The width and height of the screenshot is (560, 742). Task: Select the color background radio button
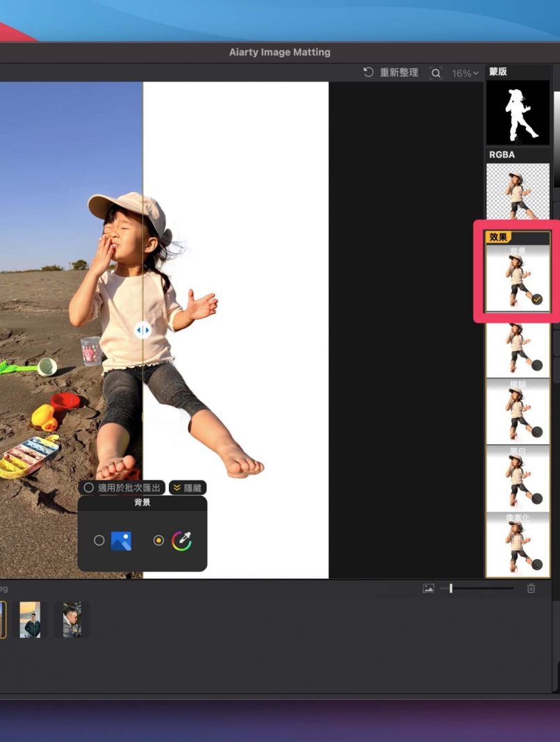click(159, 540)
